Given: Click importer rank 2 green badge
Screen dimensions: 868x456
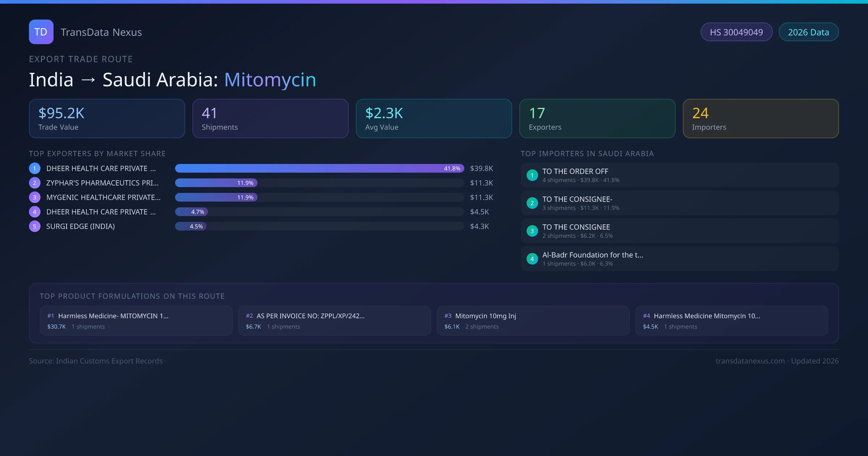Looking at the screenshot, I should [532, 203].
